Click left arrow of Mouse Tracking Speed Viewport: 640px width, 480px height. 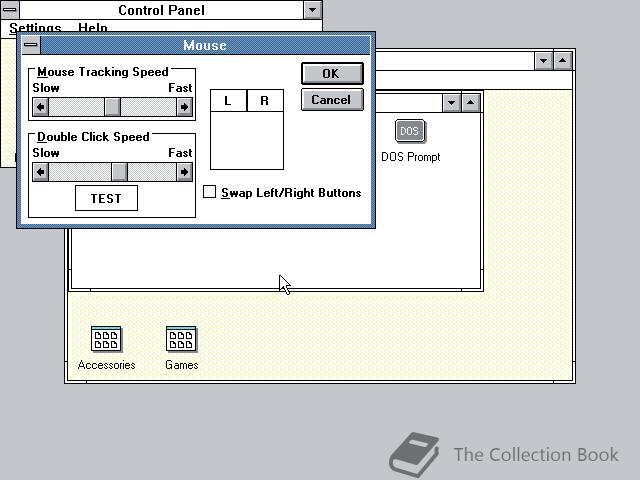click(x=40, y=107)
